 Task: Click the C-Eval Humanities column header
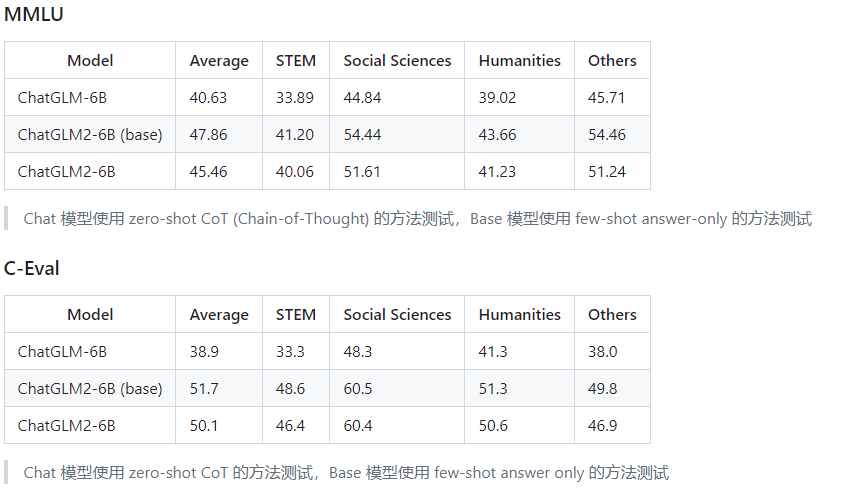(x=519, y=314)
